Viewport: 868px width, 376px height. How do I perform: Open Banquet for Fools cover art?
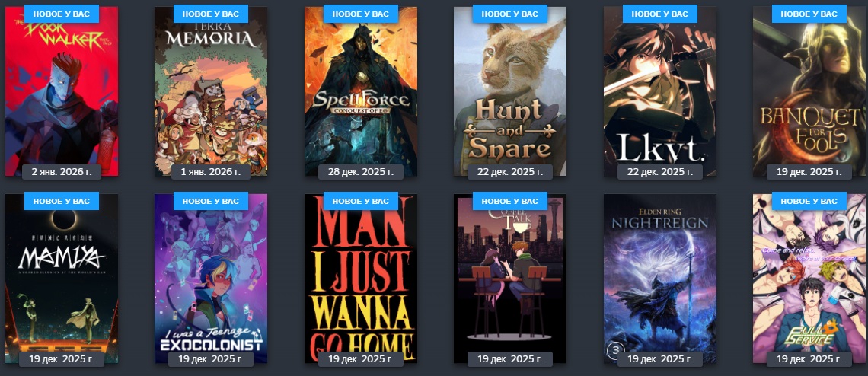click(809, 91)
